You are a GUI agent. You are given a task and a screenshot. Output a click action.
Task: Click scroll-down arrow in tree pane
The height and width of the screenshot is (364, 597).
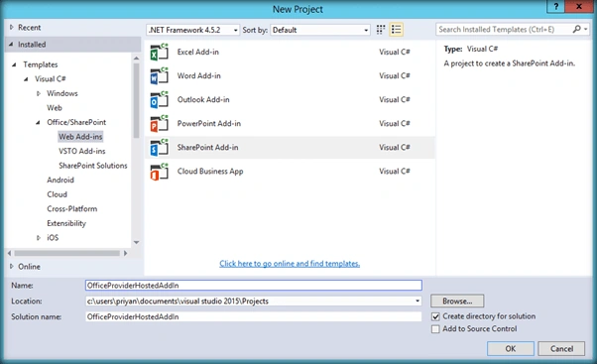tap(136, 243)
